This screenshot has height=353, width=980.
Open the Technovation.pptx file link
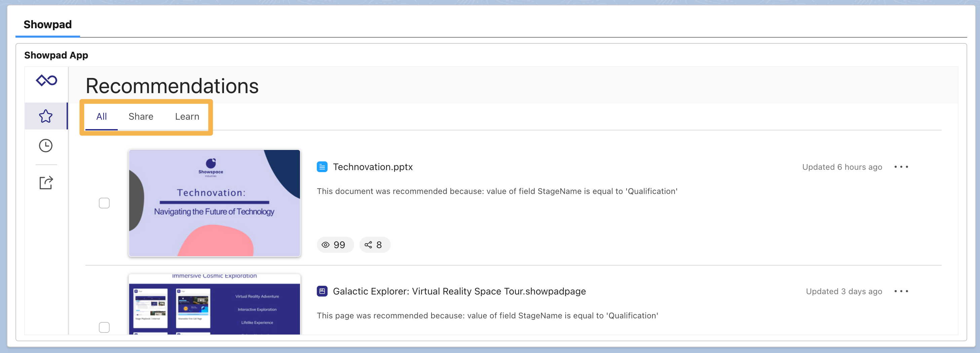click(372, 167)
